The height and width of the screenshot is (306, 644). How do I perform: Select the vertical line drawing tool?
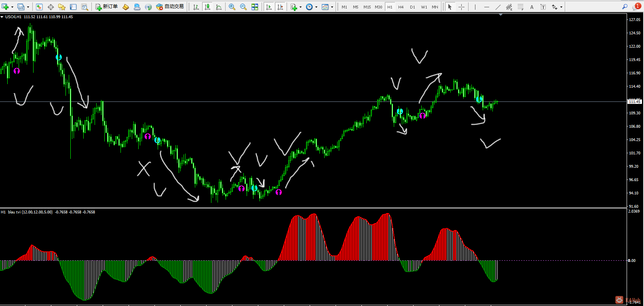(x=475, y=7)
